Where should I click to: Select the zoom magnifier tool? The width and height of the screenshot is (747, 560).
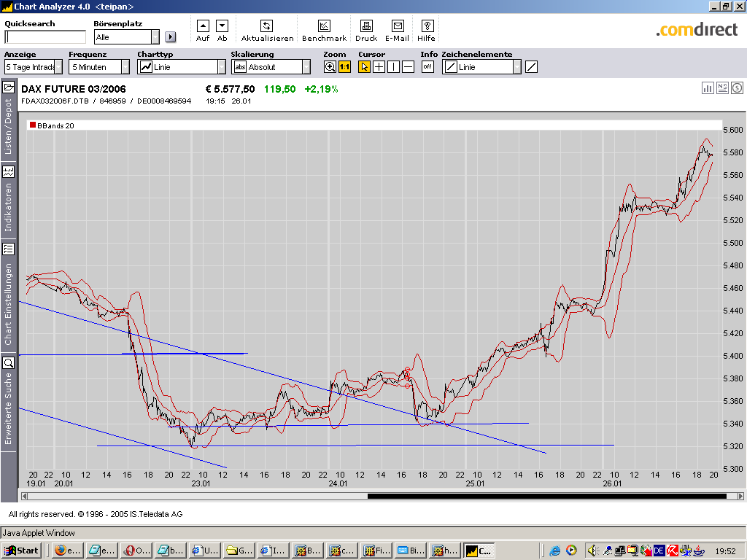pyautogui.click(x=330, y=67)
